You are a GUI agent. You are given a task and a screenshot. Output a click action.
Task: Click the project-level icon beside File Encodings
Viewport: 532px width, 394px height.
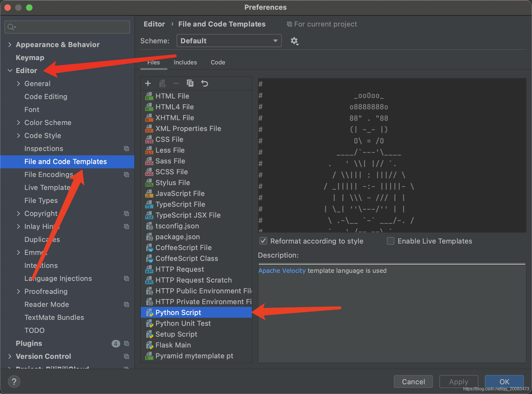(x=126, y=175)
